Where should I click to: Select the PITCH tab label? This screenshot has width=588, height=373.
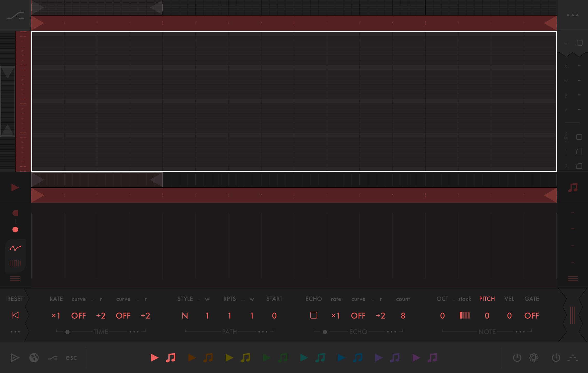pyautogui.click(x=487, y=299)
